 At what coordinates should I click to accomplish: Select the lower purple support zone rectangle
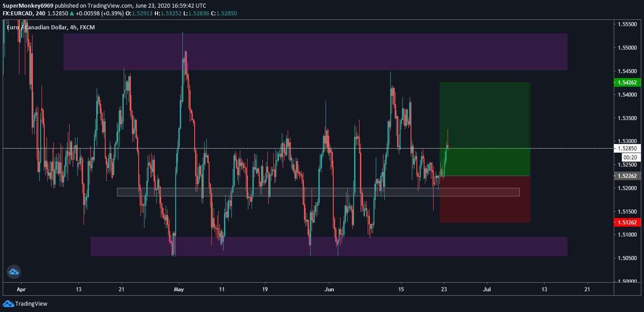(x=329, y=246)
